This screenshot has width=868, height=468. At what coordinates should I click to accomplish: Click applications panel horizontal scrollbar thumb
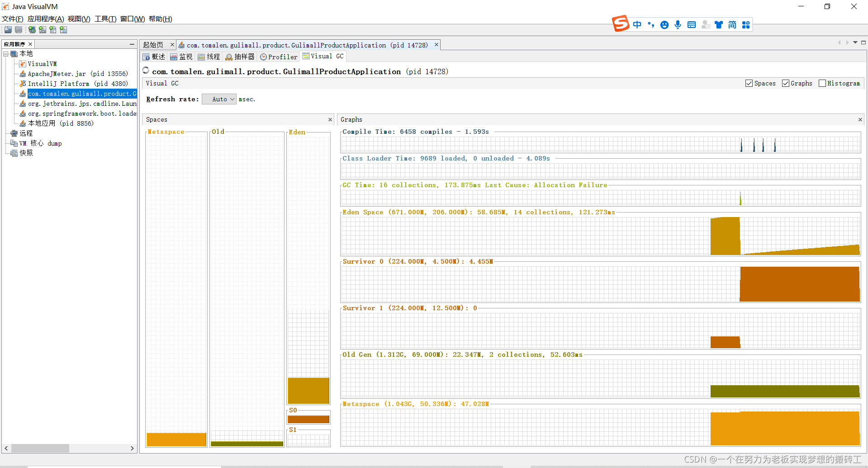pos(40,448)
